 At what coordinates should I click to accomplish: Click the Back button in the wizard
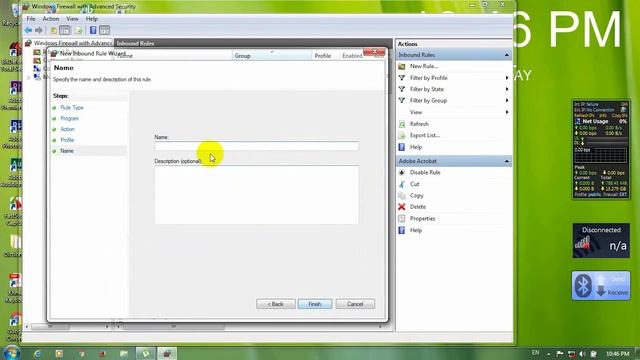click(x=276, y=304)
